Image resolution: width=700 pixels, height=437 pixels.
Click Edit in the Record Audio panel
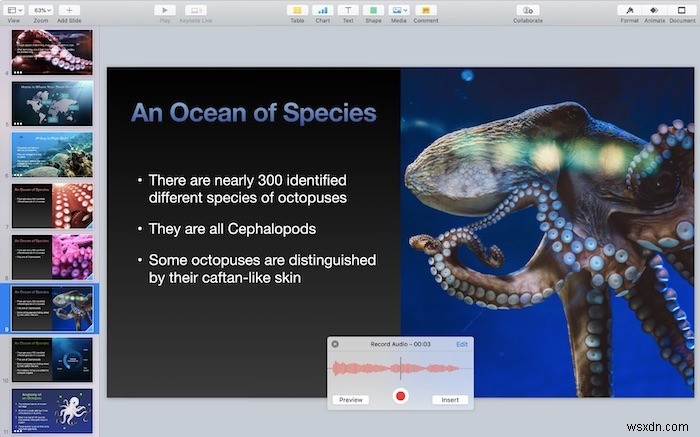[462, 344]
